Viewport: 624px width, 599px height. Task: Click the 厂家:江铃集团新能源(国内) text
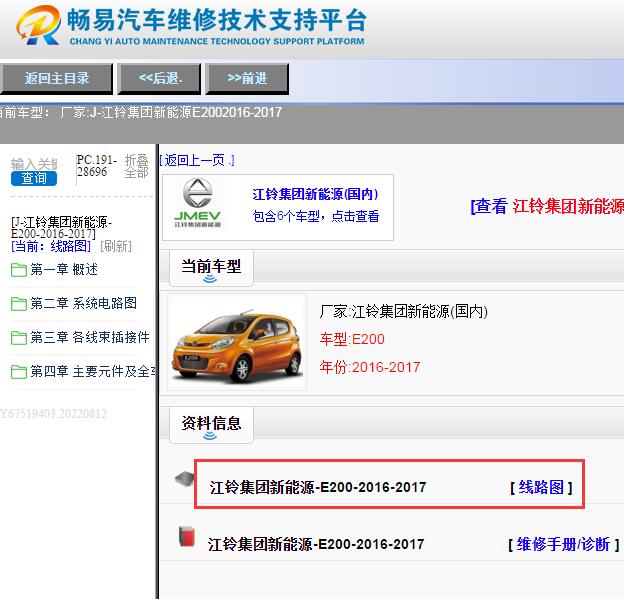point(404,312)
